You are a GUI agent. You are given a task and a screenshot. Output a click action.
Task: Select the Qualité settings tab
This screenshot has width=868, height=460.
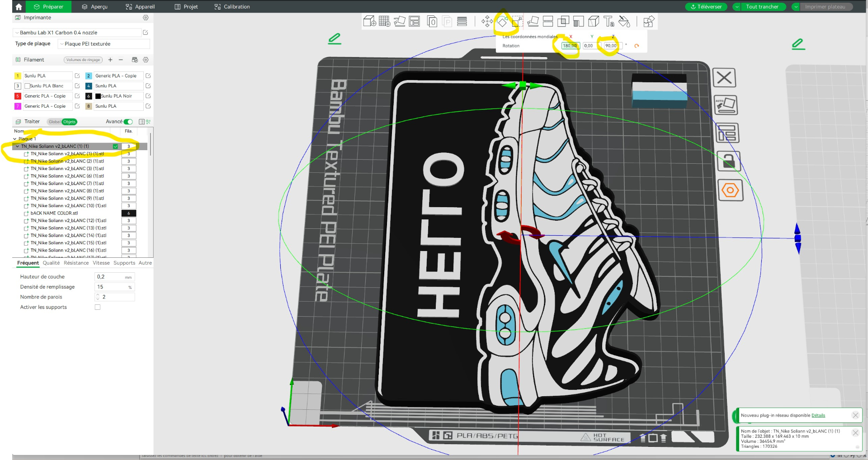(51, 263)
